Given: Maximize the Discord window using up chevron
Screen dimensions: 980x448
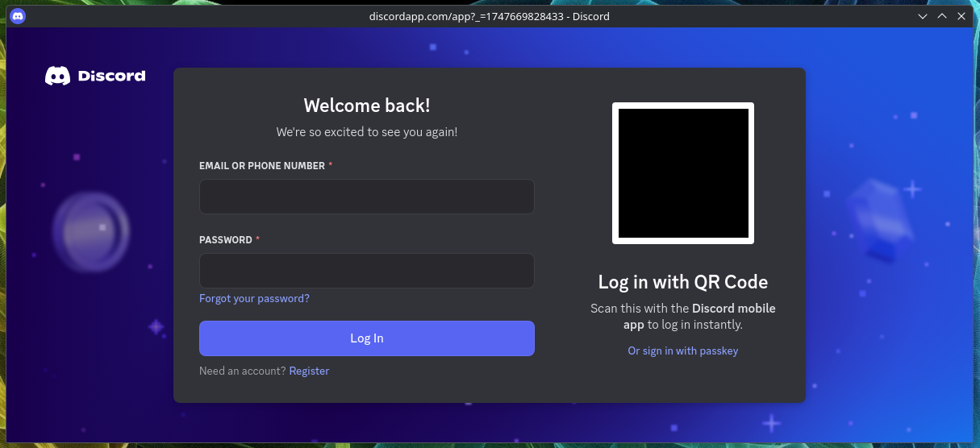Looking at the screenshot, I should 941,16.
